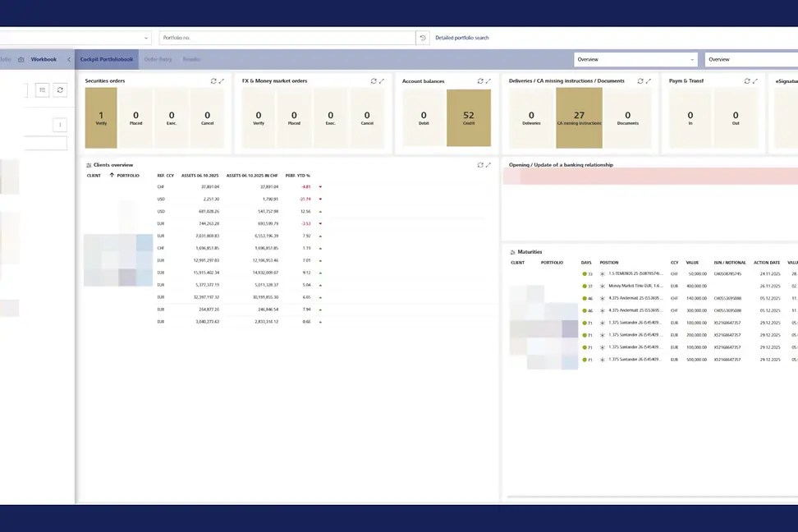Switch to the Cockpit Portfoliobook tab
Image resolution: width=798 pixels, height=532 pixels.
[x=107, y=59]
